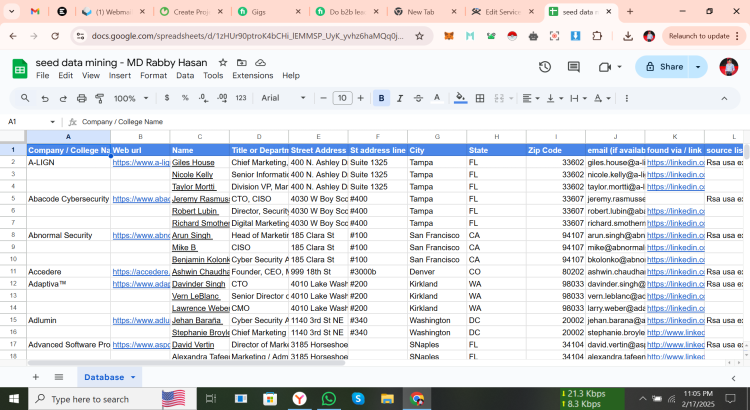
Task: Open WhatsApp from the taskbar
Action: point(329,399)
